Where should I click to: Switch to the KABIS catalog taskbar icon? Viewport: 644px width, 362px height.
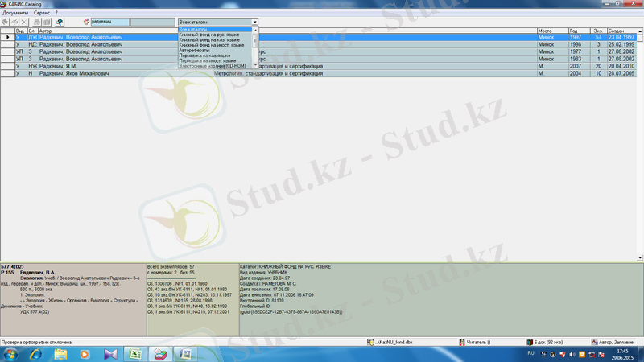click(x=160, y=354)
